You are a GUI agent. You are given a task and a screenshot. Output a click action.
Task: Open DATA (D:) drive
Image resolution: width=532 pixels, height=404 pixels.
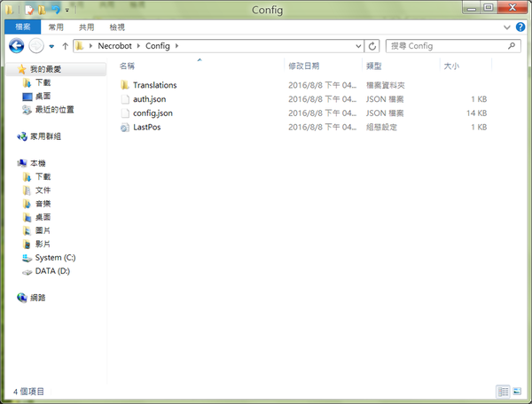[x=51, y=271]
